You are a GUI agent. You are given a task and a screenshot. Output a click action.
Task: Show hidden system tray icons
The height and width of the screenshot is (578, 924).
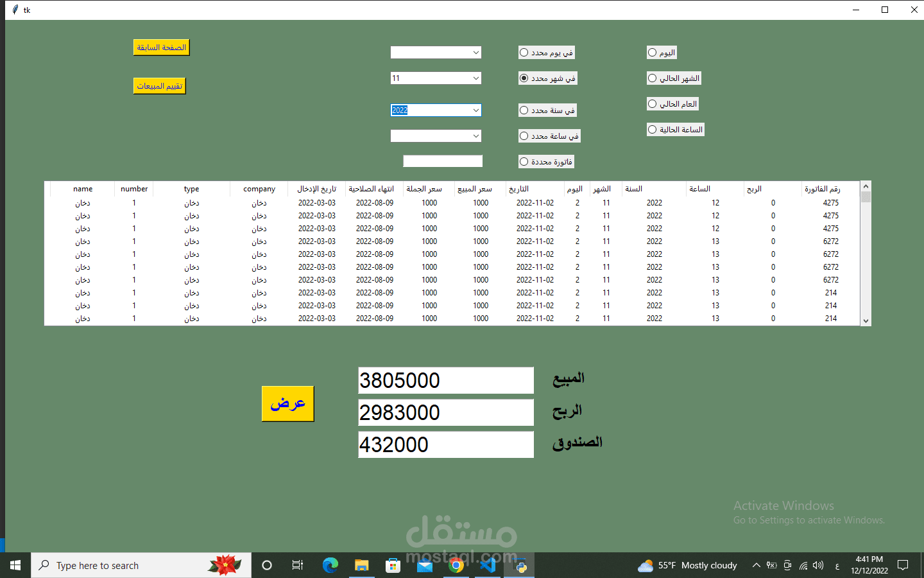756,565
